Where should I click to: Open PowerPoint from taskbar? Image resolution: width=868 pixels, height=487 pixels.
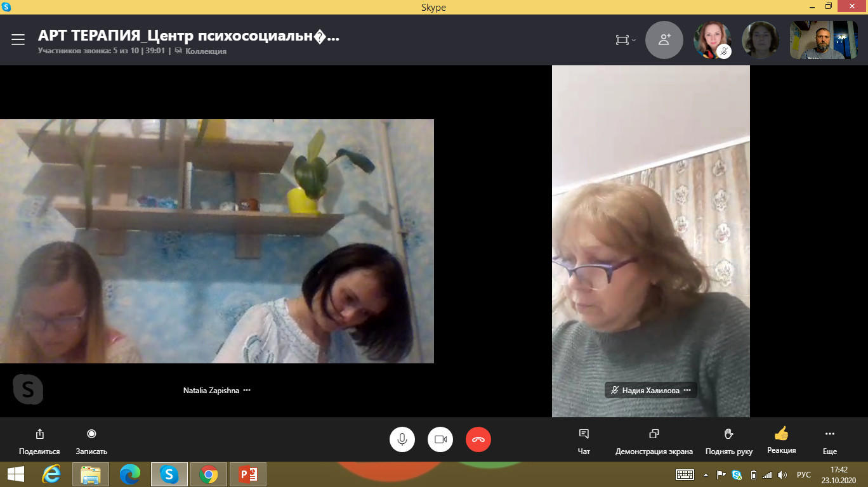coord(247,474)
